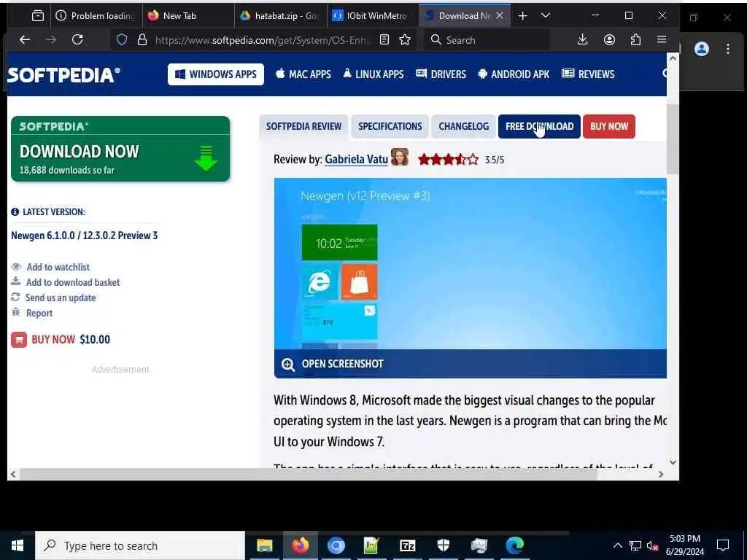Select Softpedia Review tab
The image size is (747, 560).
pyautogui.click(x=303, y=127)
